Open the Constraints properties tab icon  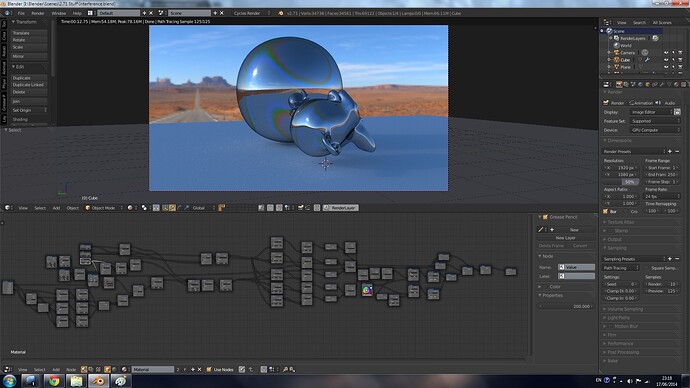655,84
